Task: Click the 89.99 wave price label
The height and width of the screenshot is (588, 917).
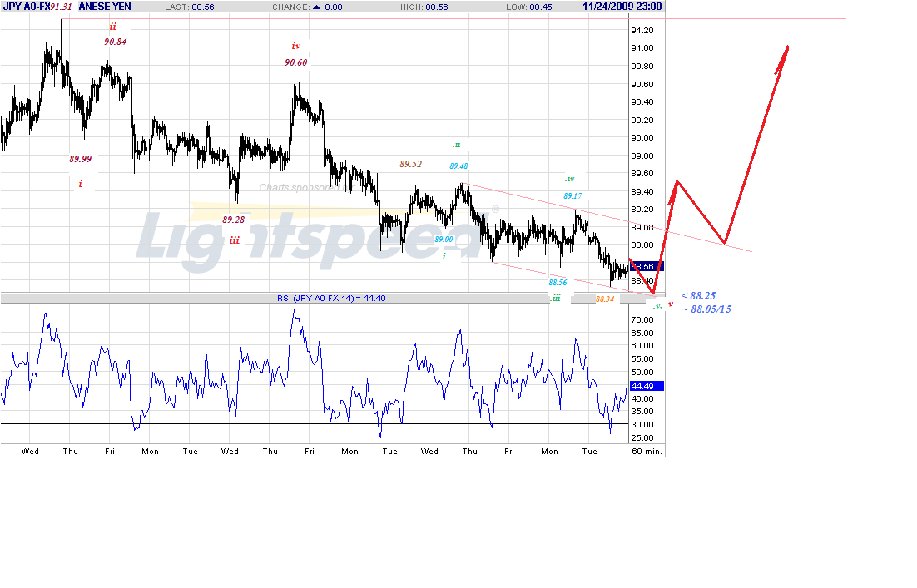Action: coord(80,159)
